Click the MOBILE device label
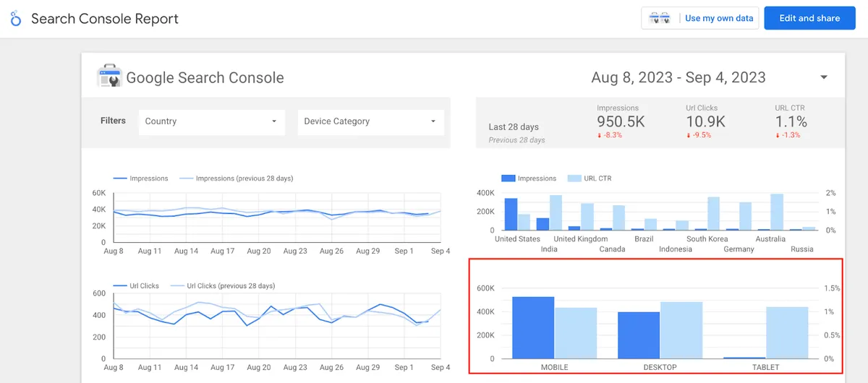This screenshot has height=383, width=868. click(x=555, y=367)
